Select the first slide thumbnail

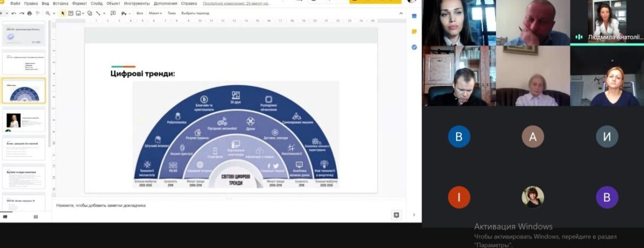[x=24, y=34]
